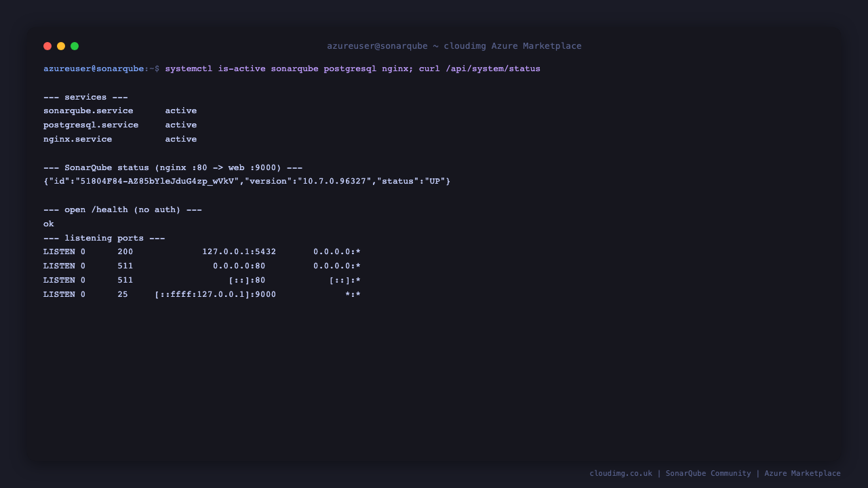The image size is (868, 488).
Task: Click the green maximize window dot
Action: [75, 46]
